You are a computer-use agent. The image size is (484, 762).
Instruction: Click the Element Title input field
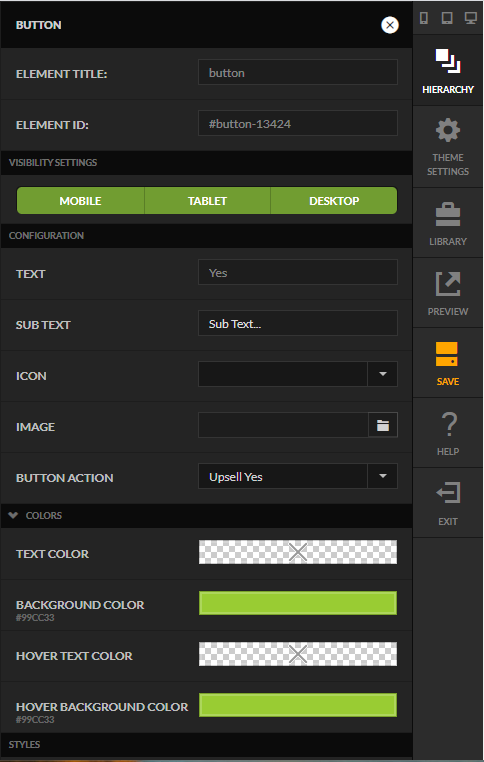coord(298,72)
